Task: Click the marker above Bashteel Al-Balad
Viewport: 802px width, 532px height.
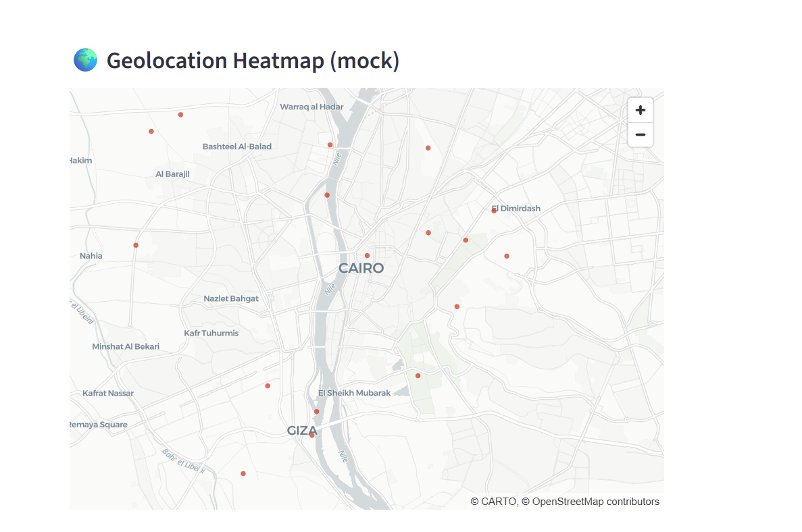Action: [x=180, y=115]
